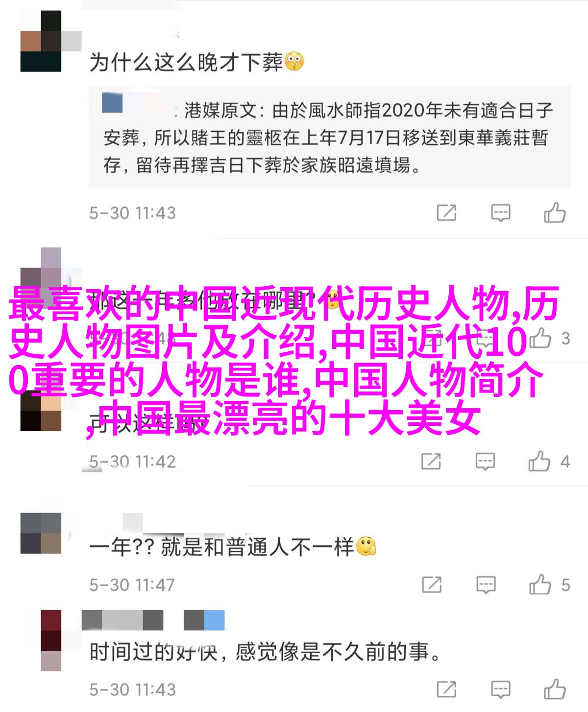Reply to the '为什么这么晚才下葬' comment
Screen dimensions: 588x712
(500, 213)
